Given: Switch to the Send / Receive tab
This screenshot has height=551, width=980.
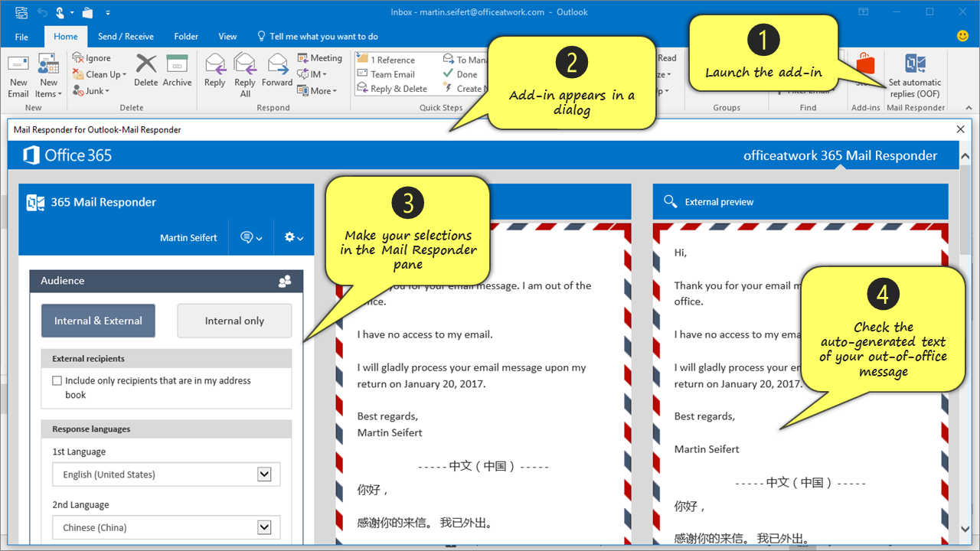Looking at the screenshot, I should [x=126, y=36].
